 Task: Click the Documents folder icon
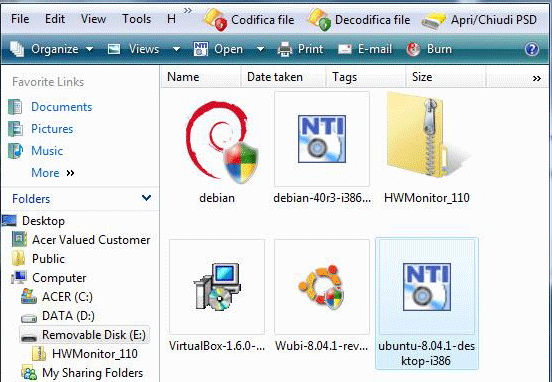click(15, 107)
